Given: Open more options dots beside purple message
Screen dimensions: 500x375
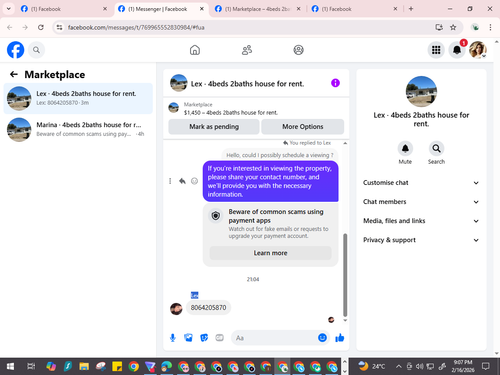Looking at the screenshot, I should coord(170,181).
